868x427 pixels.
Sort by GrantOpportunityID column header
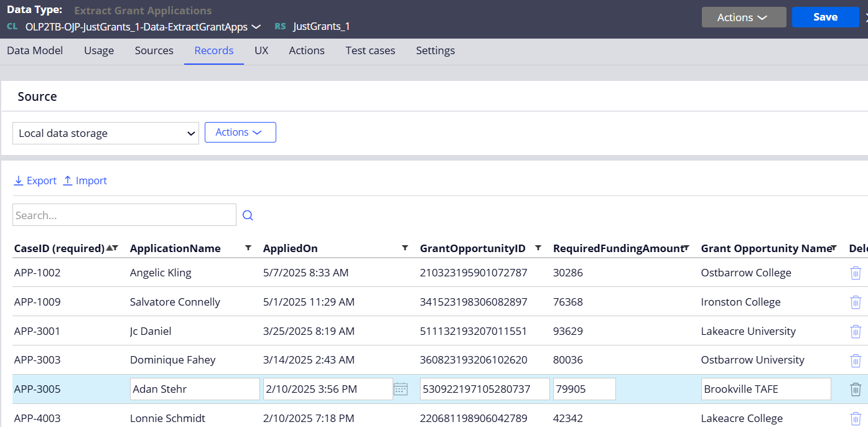472,248
